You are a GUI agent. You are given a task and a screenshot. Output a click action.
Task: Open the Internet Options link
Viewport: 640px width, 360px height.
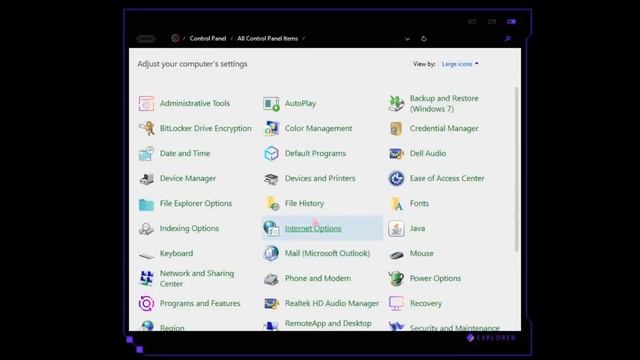(313, 229)
